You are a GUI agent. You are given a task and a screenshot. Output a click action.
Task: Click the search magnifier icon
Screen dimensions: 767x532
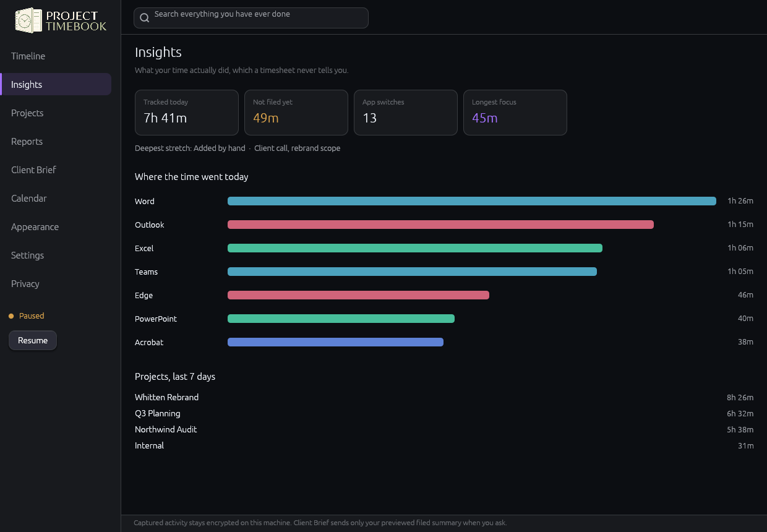coord(145,18)
